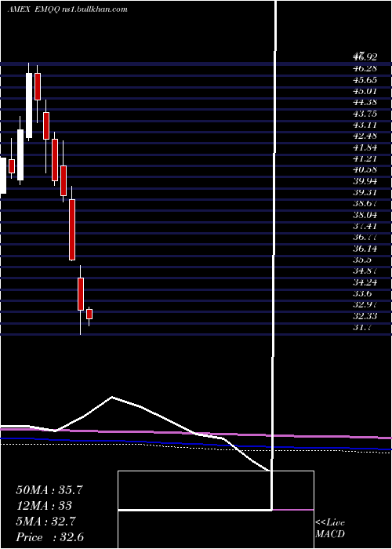Screen dimensions: 392x549
Task: Select the last small red candlestick near 32.33
Action: point(89,314)
